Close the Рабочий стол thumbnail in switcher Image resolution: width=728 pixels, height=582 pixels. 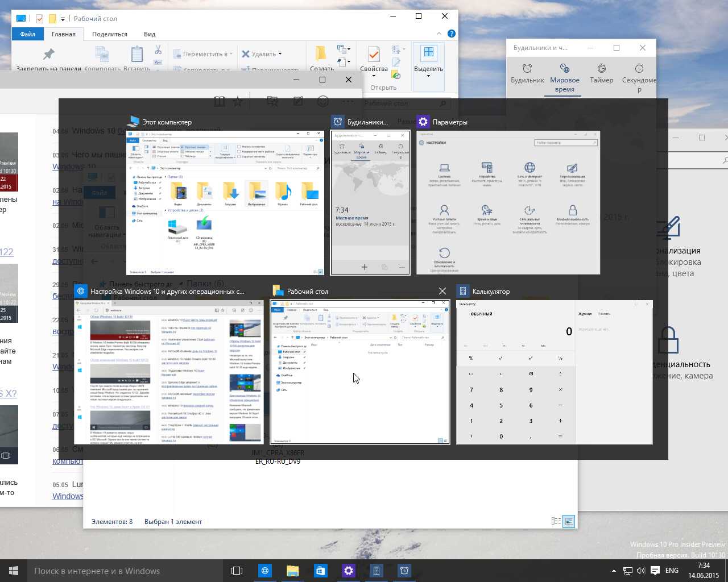tap(442, 291)
